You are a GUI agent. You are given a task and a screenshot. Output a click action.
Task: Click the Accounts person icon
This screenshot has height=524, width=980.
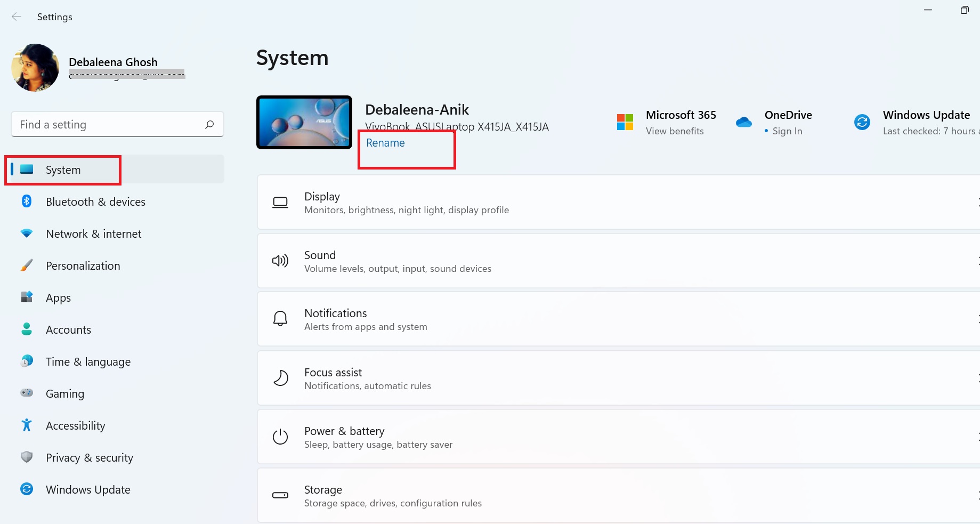click(x=27, y=329)
